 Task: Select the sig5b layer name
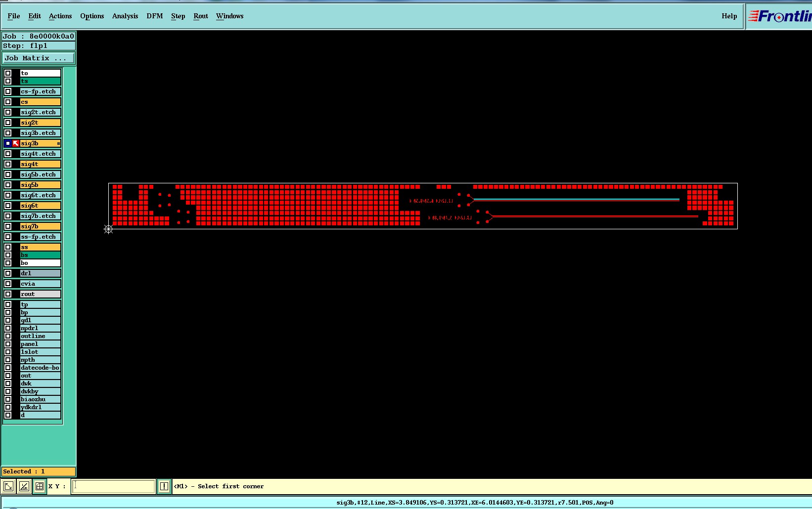pyautogui.click(x=41, y=185)
